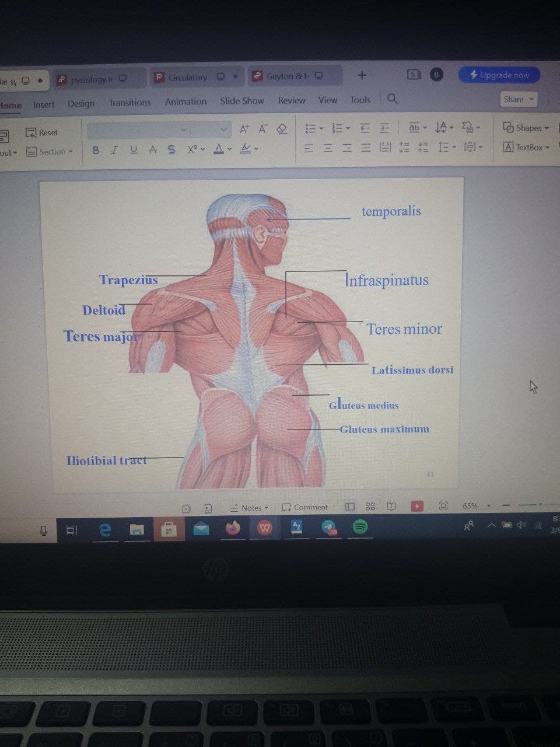Open the Slide Show tab
The width and height of the screenshot is (560, 747).
click(242, 101)
